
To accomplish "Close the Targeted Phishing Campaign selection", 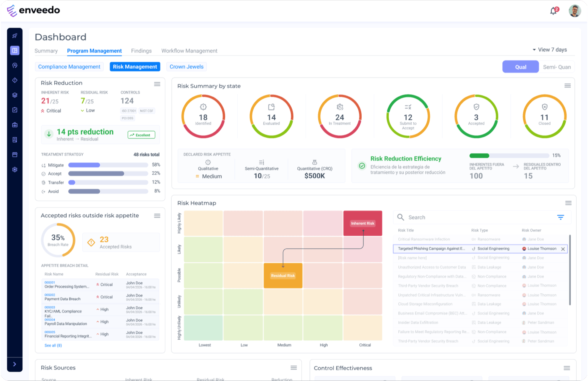I will (563, 249).
